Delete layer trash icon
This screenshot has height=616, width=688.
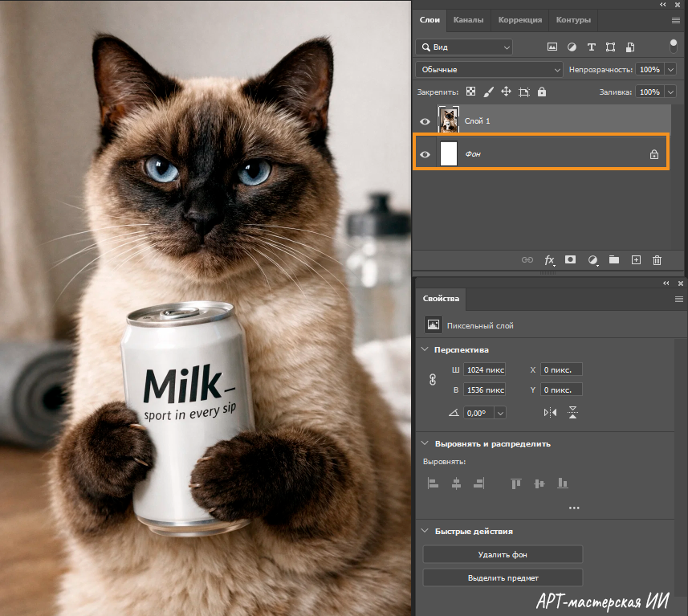pos(657,260)
